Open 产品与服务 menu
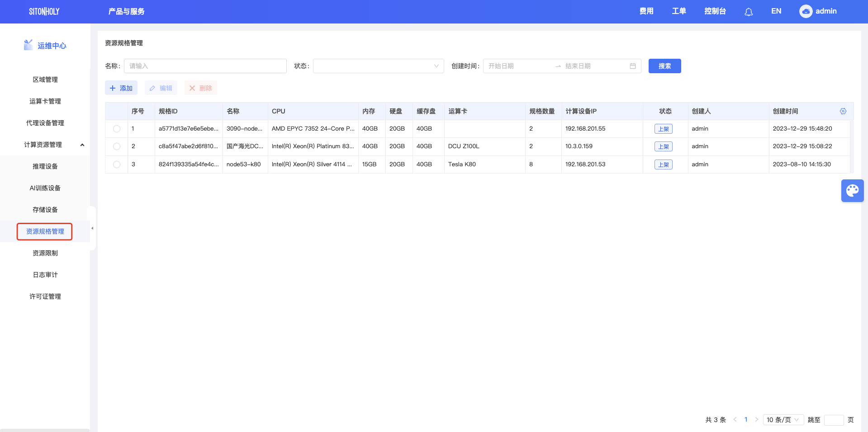The width and height of the screenshot is (868, 432). tap(126, 11)
